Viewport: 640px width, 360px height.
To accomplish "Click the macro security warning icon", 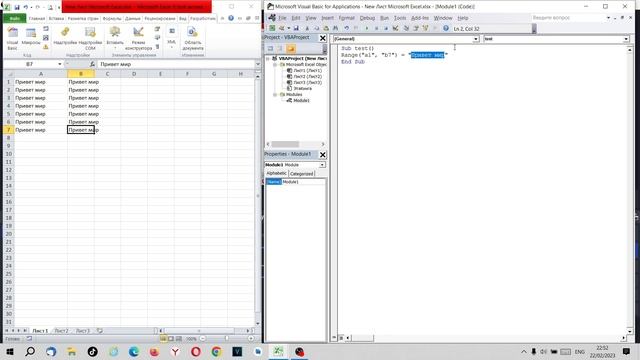I will (46, 47).
